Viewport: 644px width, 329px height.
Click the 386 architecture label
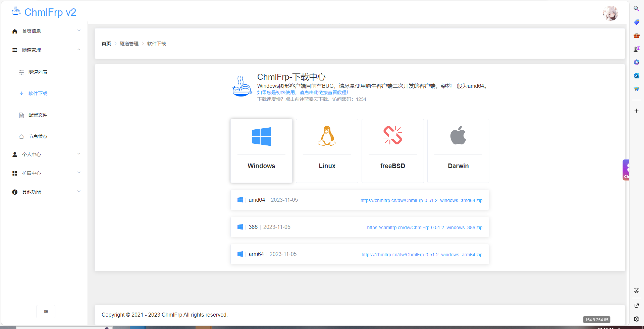click(x=253, y=227)
